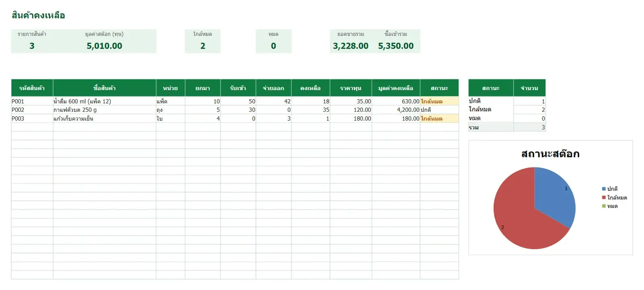Click the หน่วย column header
The width and height of the screenshot is (644, 290).
(171, 88)
